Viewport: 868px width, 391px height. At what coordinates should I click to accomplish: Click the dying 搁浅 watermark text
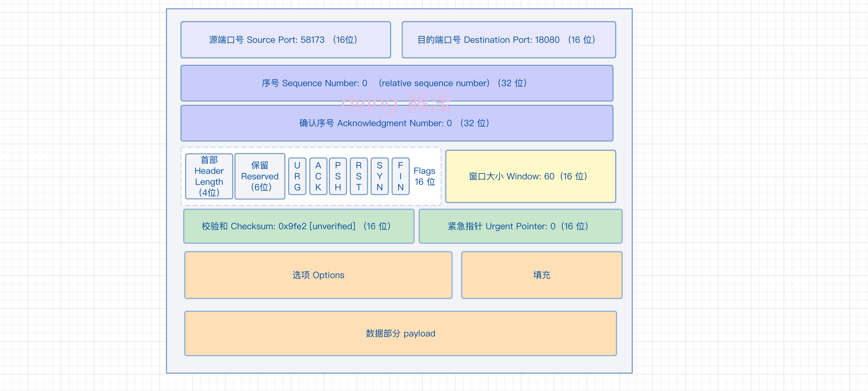pyautogui.click(x=396, y=103)
